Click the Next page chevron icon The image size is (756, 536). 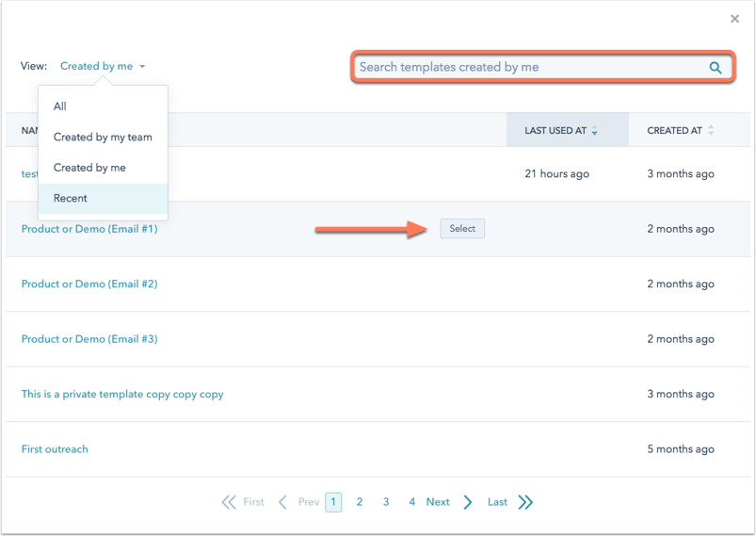click(x=467, y=502)
